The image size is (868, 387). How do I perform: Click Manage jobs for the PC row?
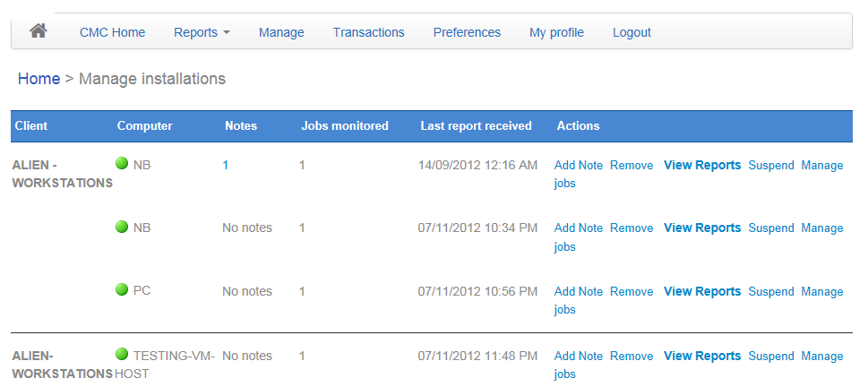pyautogui.click(x=699, y=300)
